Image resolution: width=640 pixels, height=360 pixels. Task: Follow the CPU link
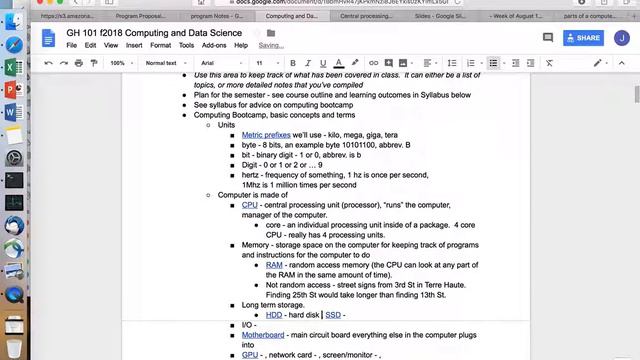[x=249, y=205]
